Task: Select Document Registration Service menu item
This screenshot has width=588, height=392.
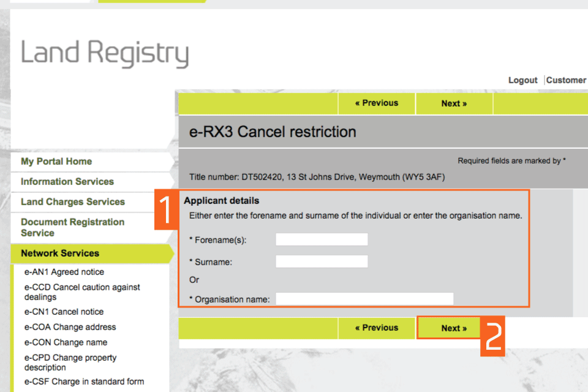Action: tap(72, 227)
